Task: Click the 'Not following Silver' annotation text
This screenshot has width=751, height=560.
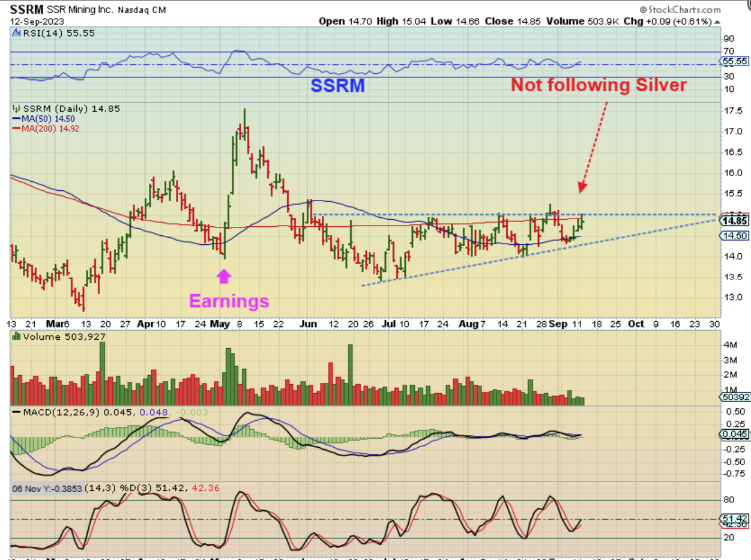Action: [x=599, y=85]
